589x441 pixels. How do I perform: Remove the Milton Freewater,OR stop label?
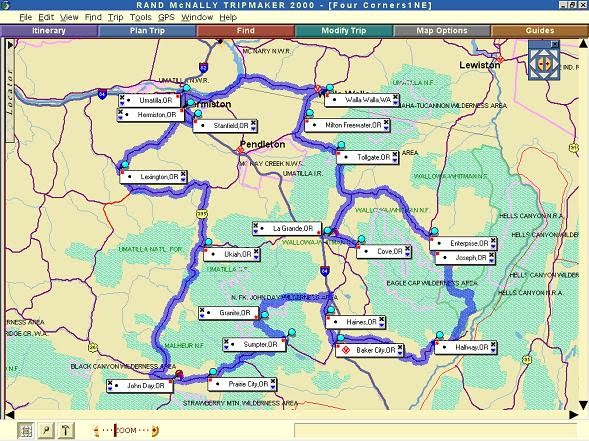click(386, 122)
